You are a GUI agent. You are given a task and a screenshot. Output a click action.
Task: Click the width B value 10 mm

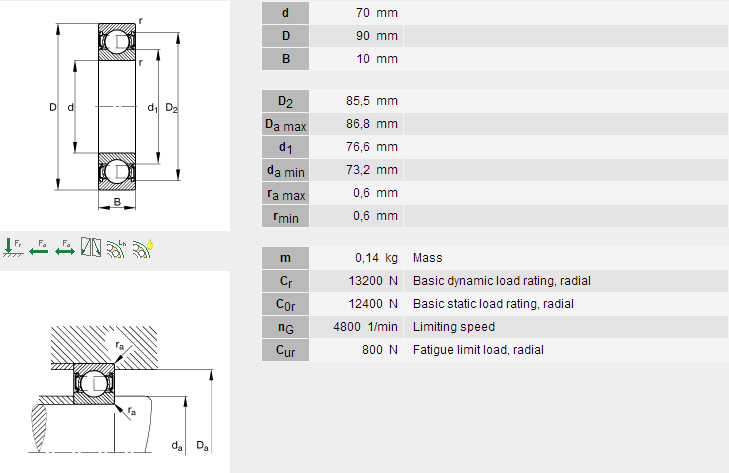click(x=376, y=59)
